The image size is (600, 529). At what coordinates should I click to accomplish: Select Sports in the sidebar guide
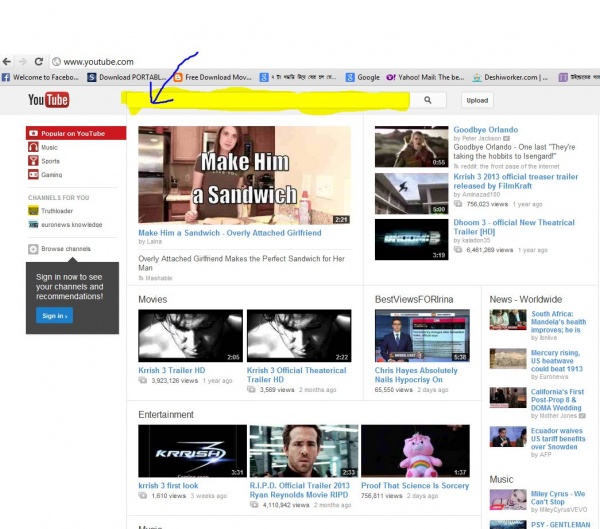click(51, 161)
